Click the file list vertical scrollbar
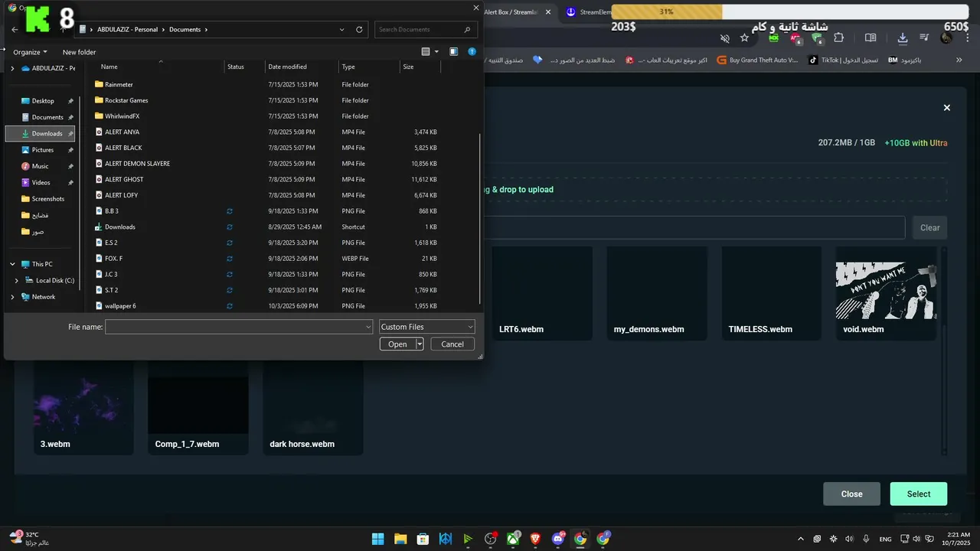Image resolution: width=980 pixels, height=551 pixels. pos(480,218)
